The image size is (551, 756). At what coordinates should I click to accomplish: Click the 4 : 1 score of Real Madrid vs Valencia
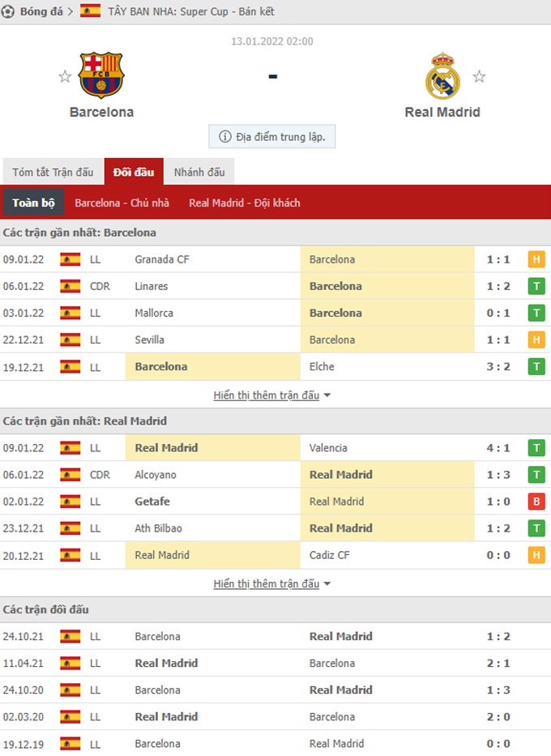click(x=498, y=448)
